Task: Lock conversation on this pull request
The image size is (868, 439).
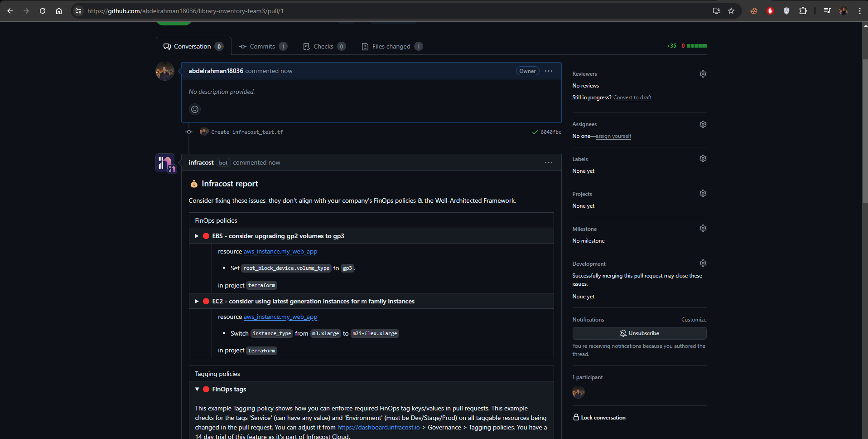Action: click(599, 417)
